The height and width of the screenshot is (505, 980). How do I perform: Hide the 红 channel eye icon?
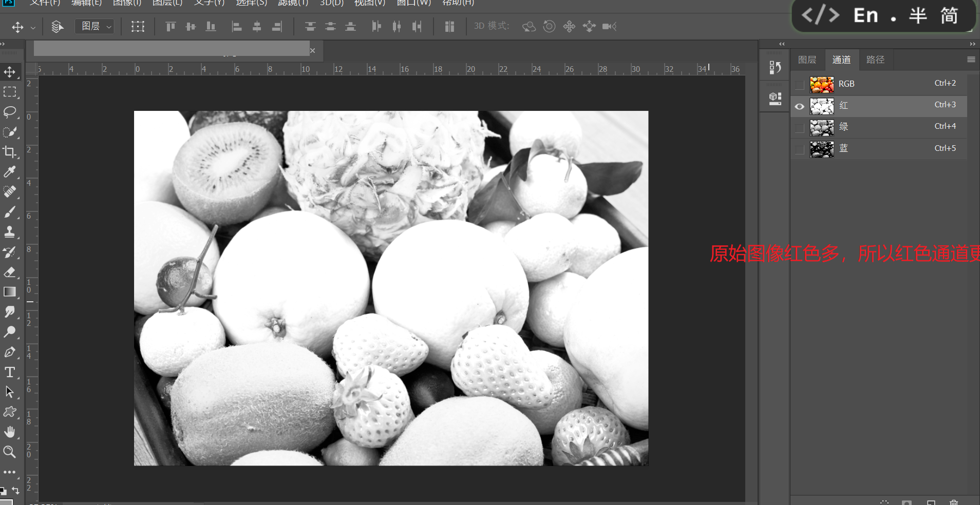[800, 106]
